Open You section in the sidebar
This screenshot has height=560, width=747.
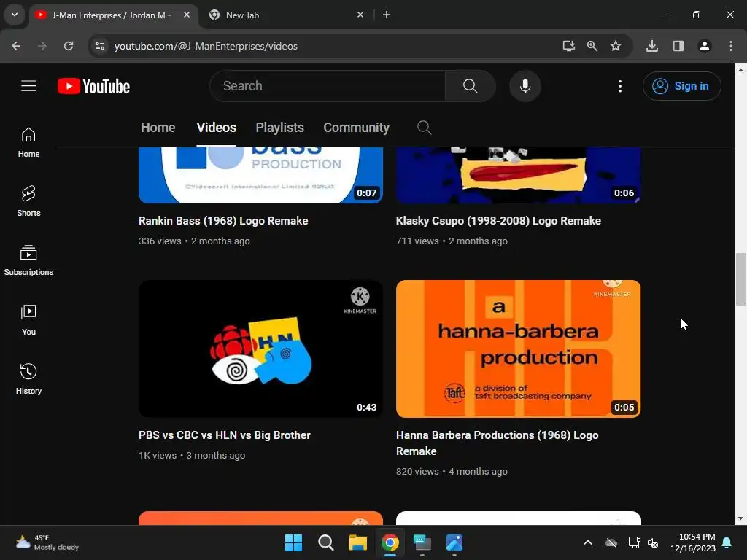(x=28, y=319)
